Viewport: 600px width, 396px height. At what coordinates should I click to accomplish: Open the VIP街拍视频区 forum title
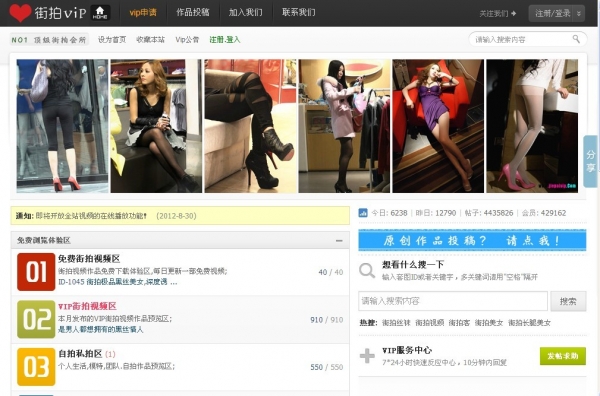click(87, 306)
